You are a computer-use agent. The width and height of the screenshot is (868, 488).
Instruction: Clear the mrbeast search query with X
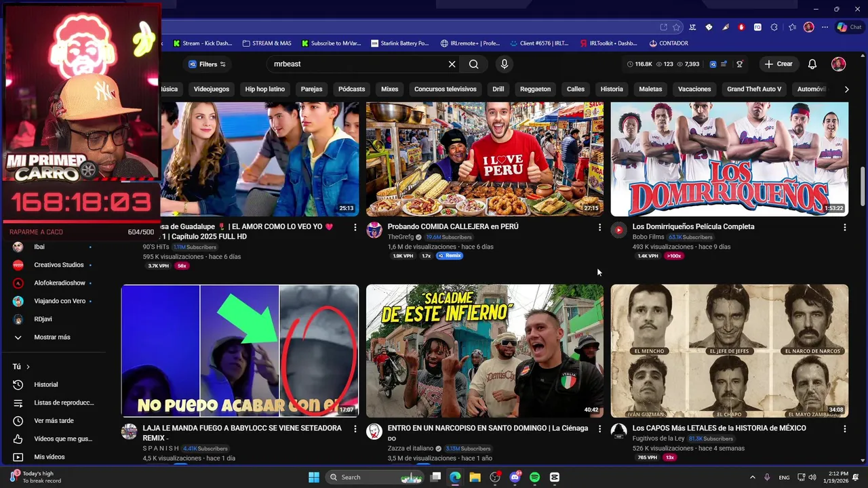click(x=452, y=64)
